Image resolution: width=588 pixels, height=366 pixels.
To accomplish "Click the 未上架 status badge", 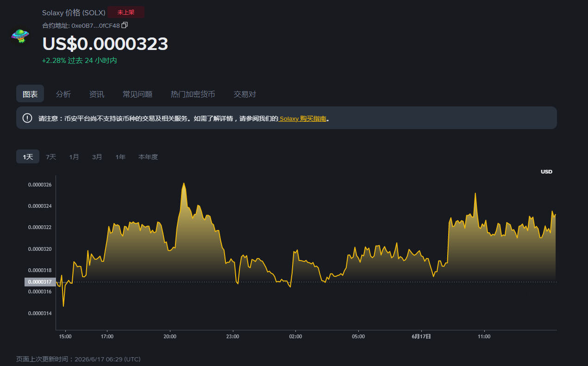I will tap(126, 12).
